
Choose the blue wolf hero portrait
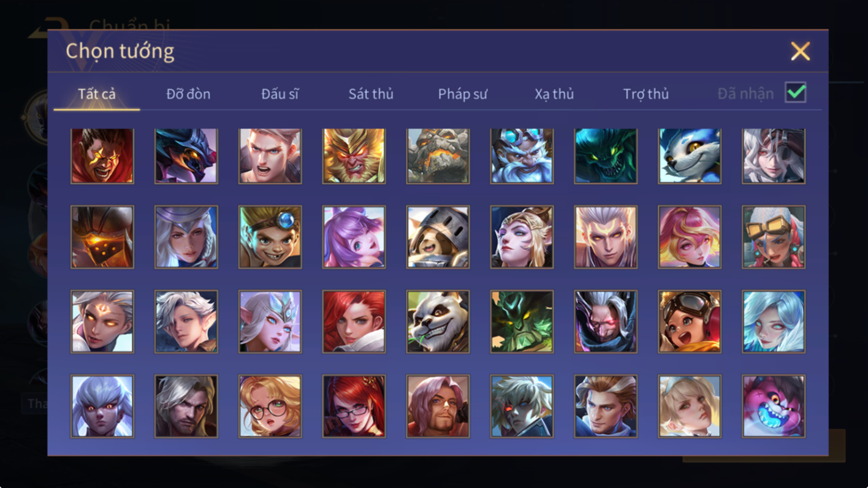click(689, 156)
